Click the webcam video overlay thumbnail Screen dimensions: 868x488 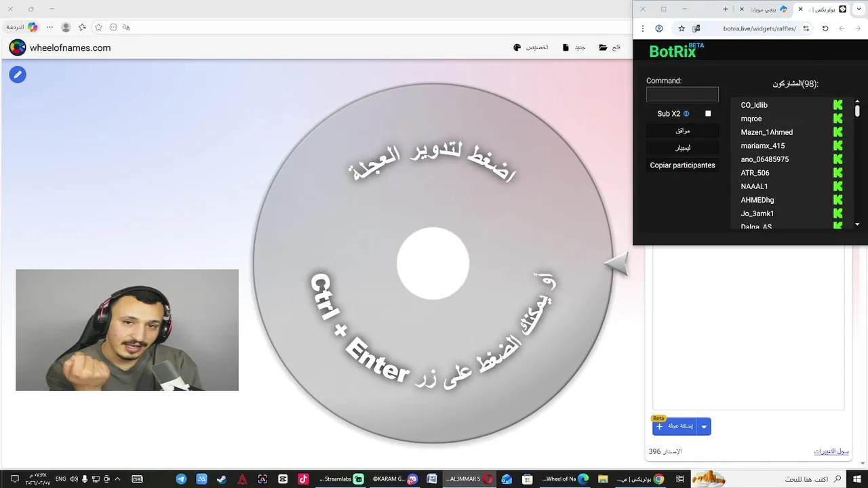tap(127, 330)
